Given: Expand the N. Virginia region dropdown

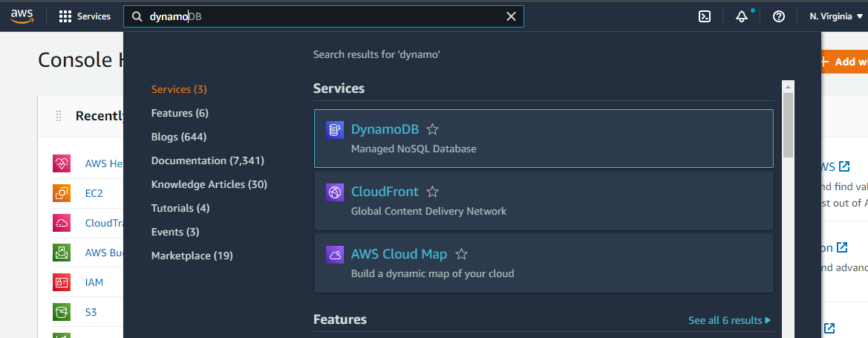Looking at the screenshot, I should [836, 16].
